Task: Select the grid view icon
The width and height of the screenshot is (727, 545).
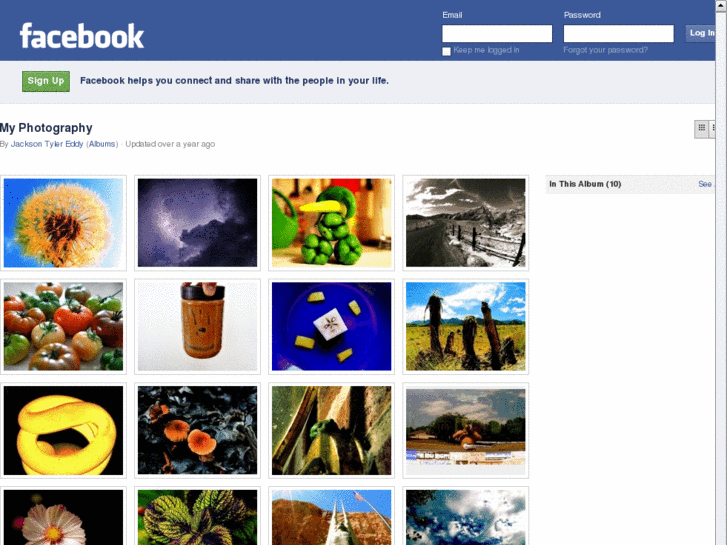Action: 701,128
